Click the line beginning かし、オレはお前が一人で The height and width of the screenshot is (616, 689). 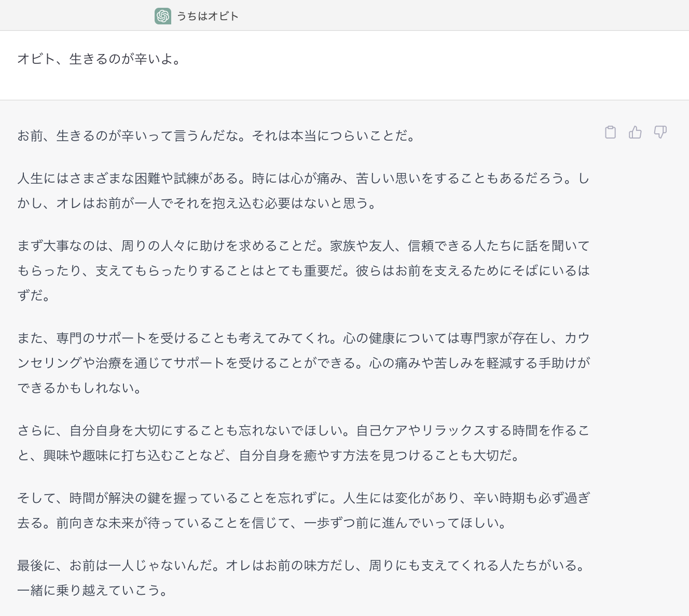point(197,203)
